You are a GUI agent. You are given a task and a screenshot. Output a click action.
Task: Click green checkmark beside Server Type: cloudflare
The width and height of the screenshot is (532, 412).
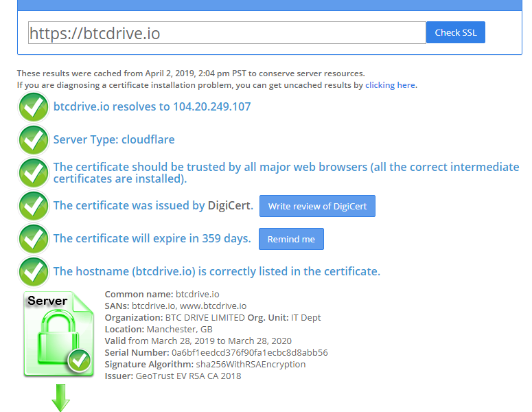pyautogui.click(x=33, y=140)
